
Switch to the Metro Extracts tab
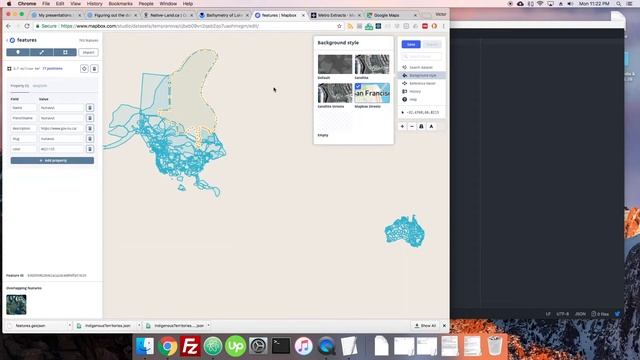tap(336, 15)
